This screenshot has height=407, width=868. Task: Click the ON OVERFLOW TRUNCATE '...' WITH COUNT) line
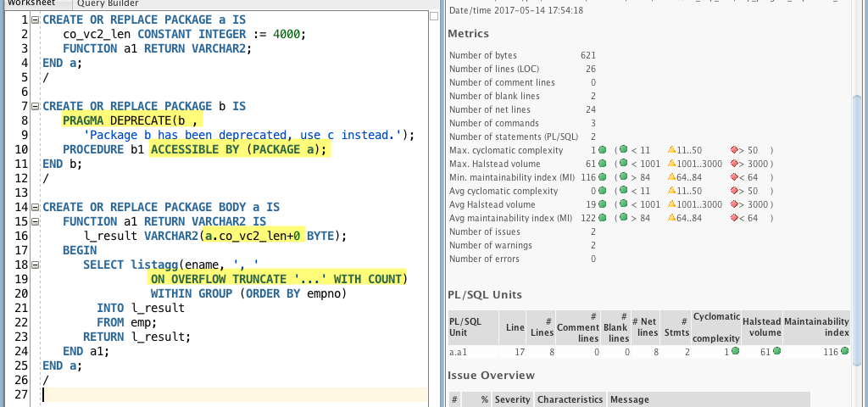(278, 279)
